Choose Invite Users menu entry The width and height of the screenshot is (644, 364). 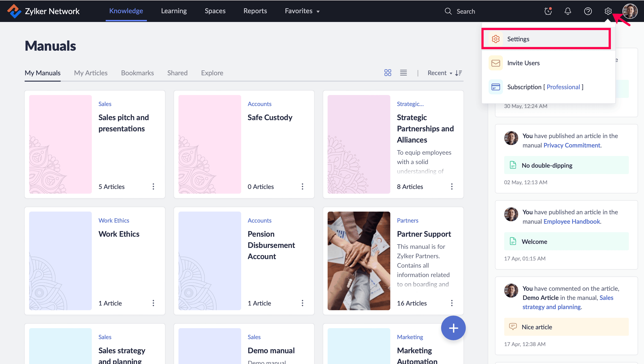523,63
